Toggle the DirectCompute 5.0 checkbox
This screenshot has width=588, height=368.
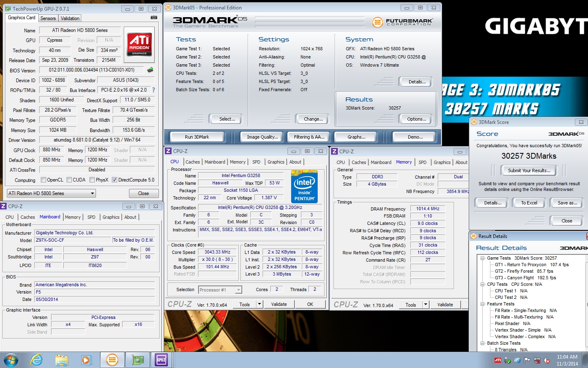[114, 180]
